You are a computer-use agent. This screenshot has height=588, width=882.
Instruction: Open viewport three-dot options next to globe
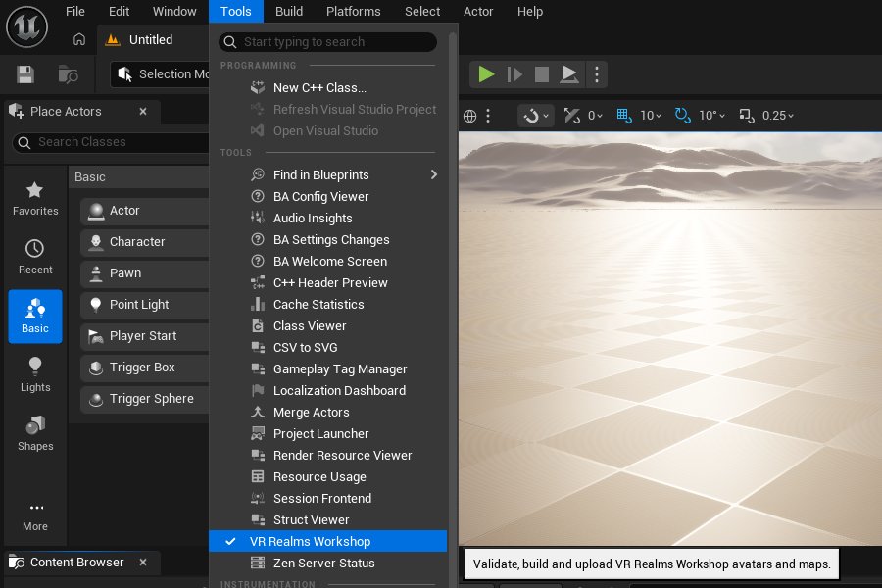point(488,116)
